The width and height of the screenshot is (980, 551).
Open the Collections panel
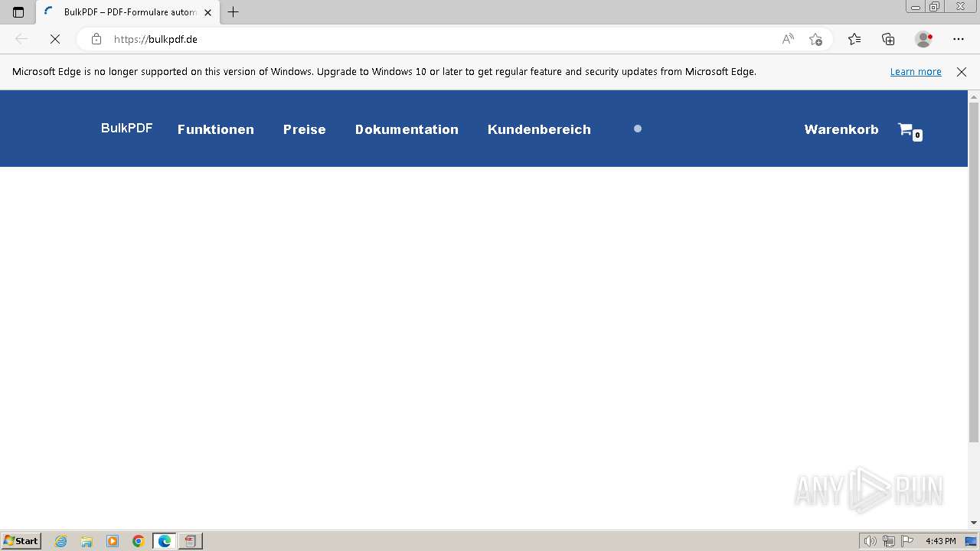[888, 39]
